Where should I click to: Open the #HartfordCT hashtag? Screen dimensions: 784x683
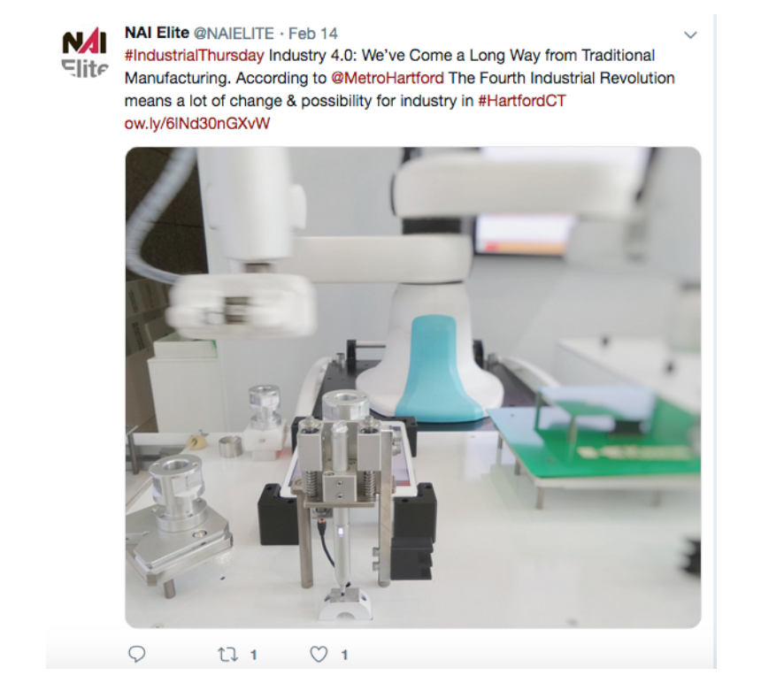tap(521, 101)
